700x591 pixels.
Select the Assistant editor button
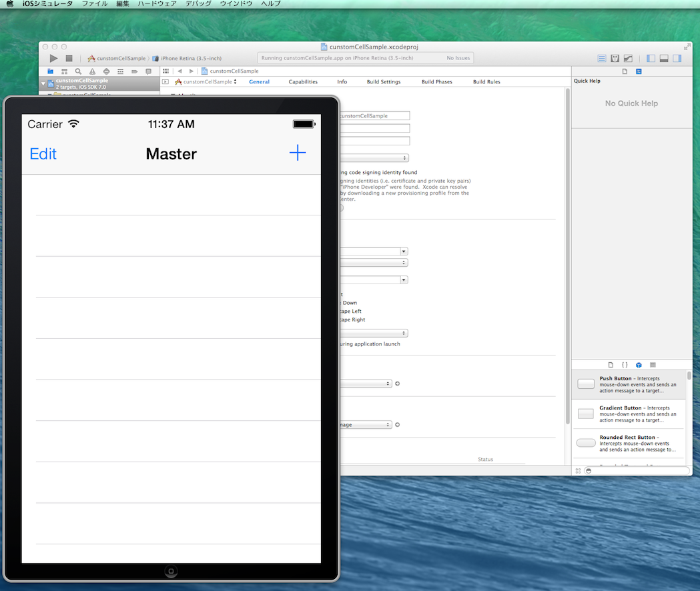(615, 58)
